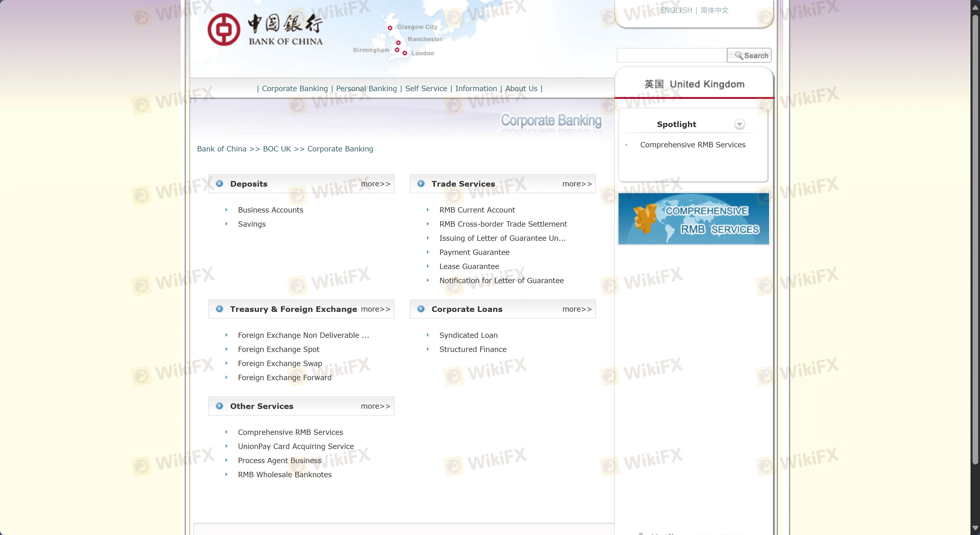The height and width of the screenshot is (535, 980).
Task: Click the blue circle icon beside Trade Services
Action: [421, 183]
